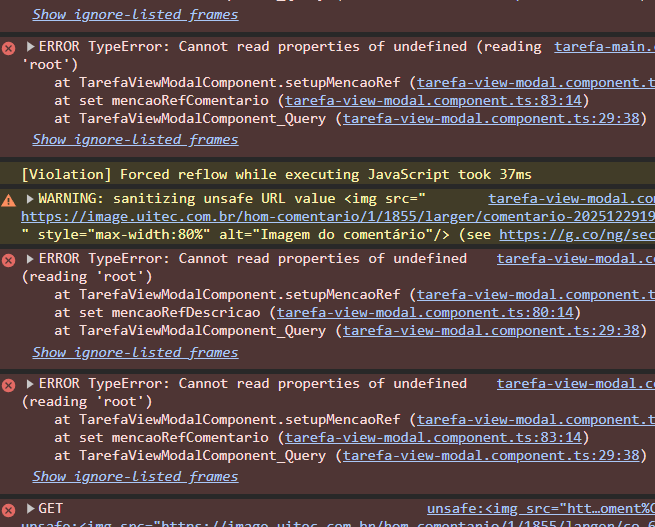
Task: Click the yellow warning triangle icon
Action: pyautogui.click(x=9, y=200)
